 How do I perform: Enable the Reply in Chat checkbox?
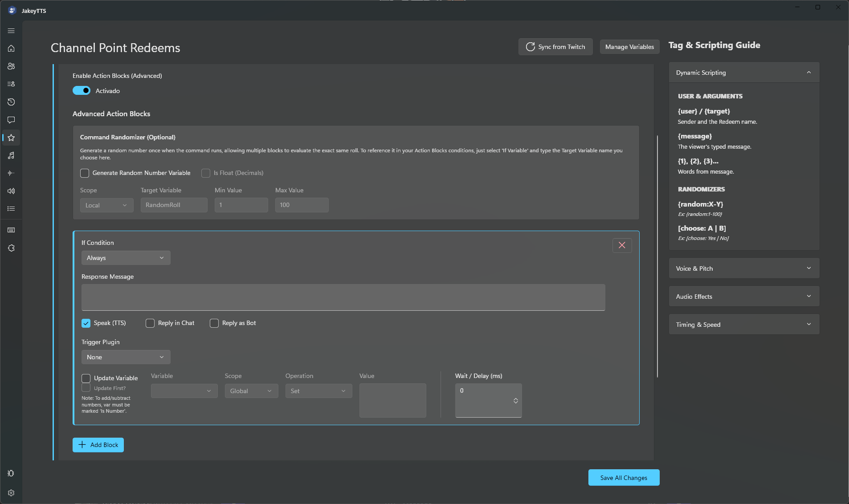tap(150, 323)
